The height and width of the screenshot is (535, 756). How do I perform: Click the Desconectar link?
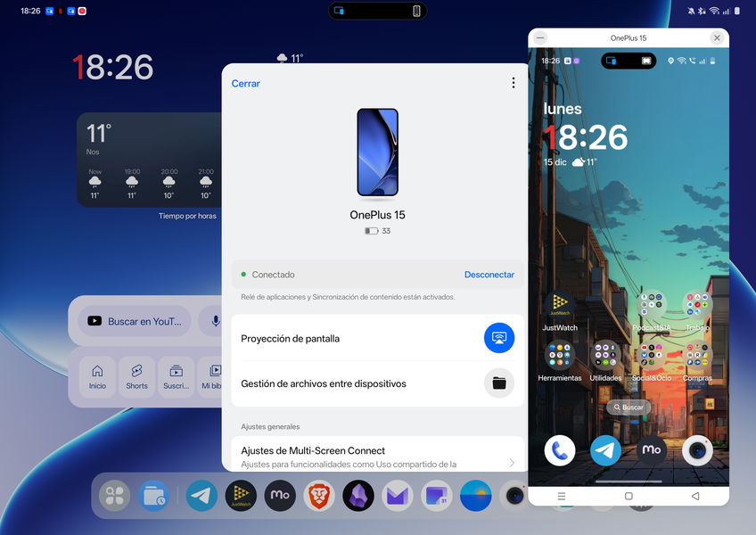[x=489, y=275]
